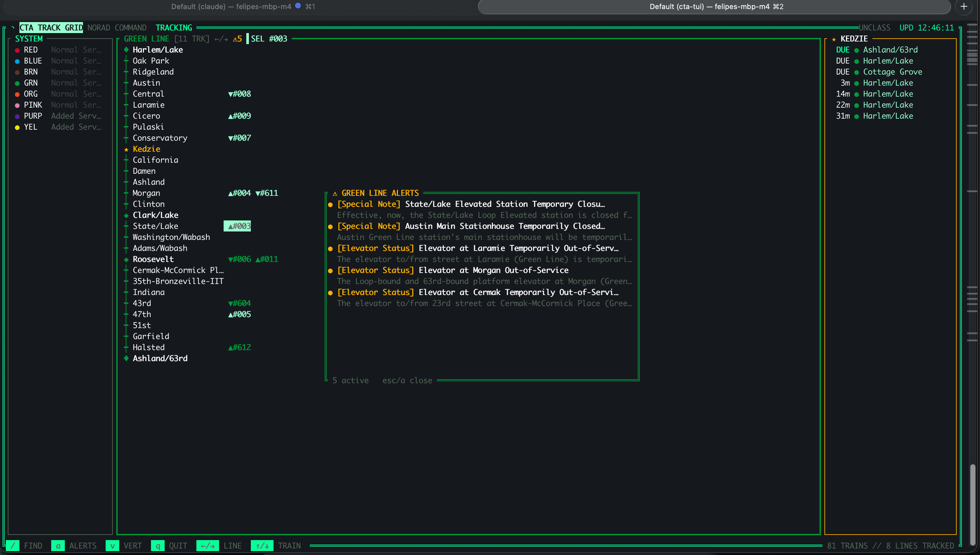The height and width of the screenshot is (555, 980).
Task: Click train marker #011 at Roosevelt
Action: coord(267,259)
